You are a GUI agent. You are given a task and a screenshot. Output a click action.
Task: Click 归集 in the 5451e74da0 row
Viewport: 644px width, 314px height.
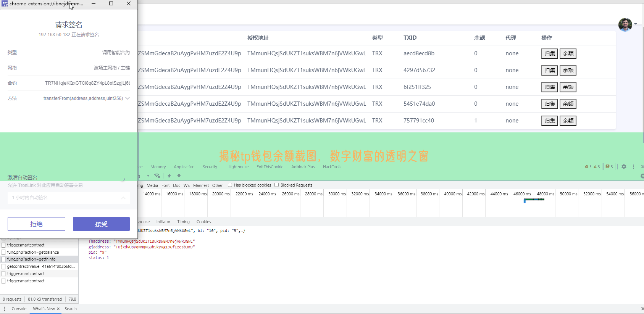pyautogui.click(x=550, y=104)
